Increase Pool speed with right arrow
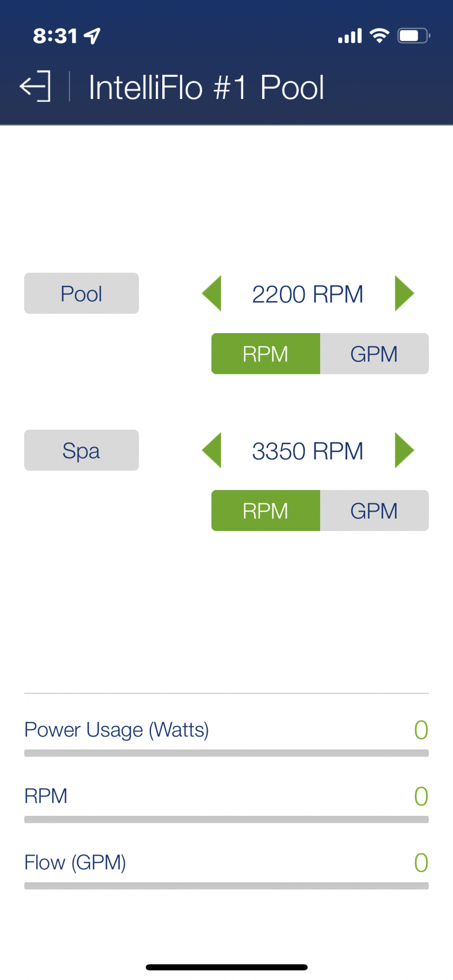This screenshot has height=980, width=453. point(404,294)
